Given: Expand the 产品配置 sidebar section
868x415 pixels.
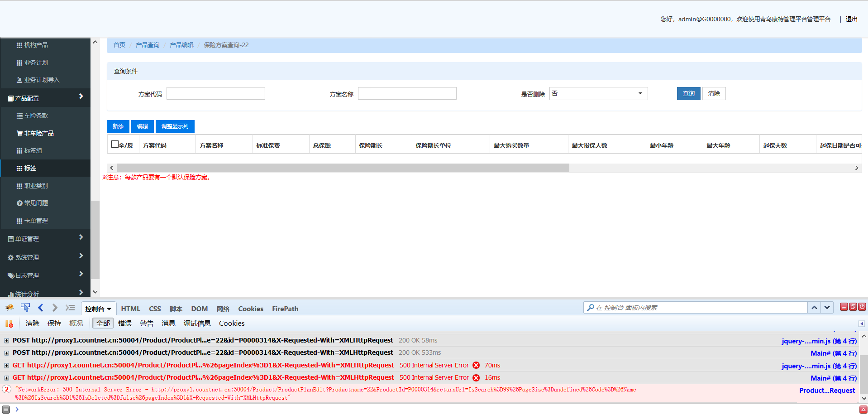Looking at the screenshot, I should [x=45, y=98].
